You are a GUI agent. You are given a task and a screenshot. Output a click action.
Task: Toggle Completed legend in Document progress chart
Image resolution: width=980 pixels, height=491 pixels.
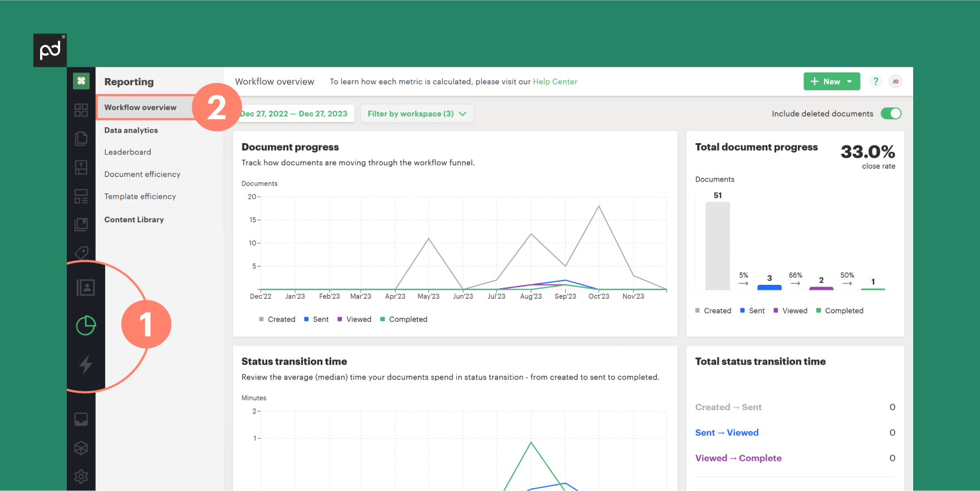(404, 319)
